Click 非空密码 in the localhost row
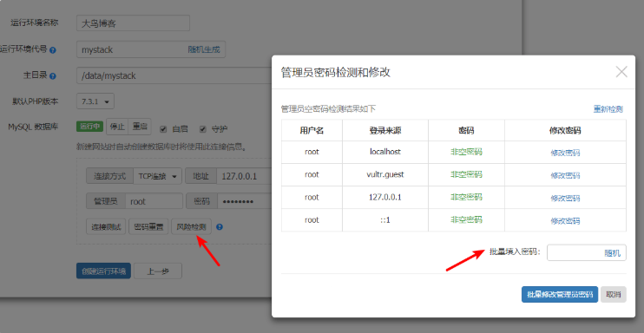The height and width of the screenshot is (333, 644). pyautogui.click(x=466, y=152)
